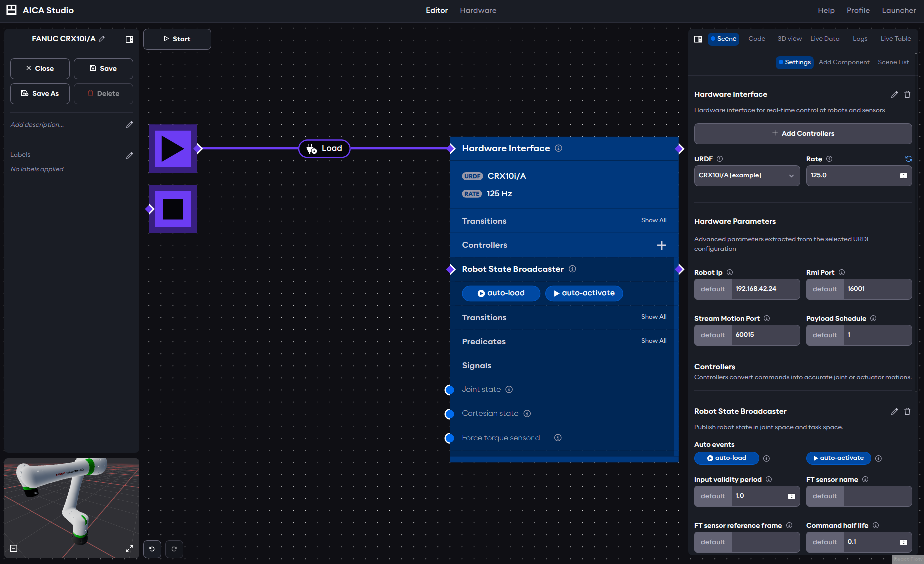
Task: Open the Hardware page from the top bar
Action: pos(478,10)
